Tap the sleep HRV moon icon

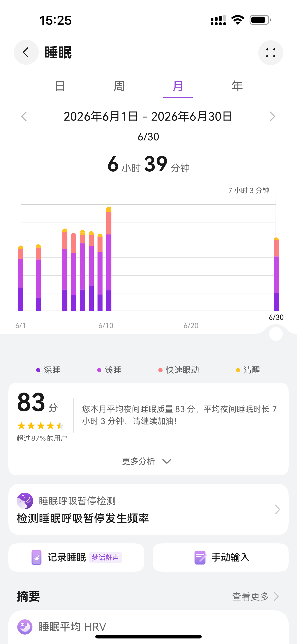point(25,627)
